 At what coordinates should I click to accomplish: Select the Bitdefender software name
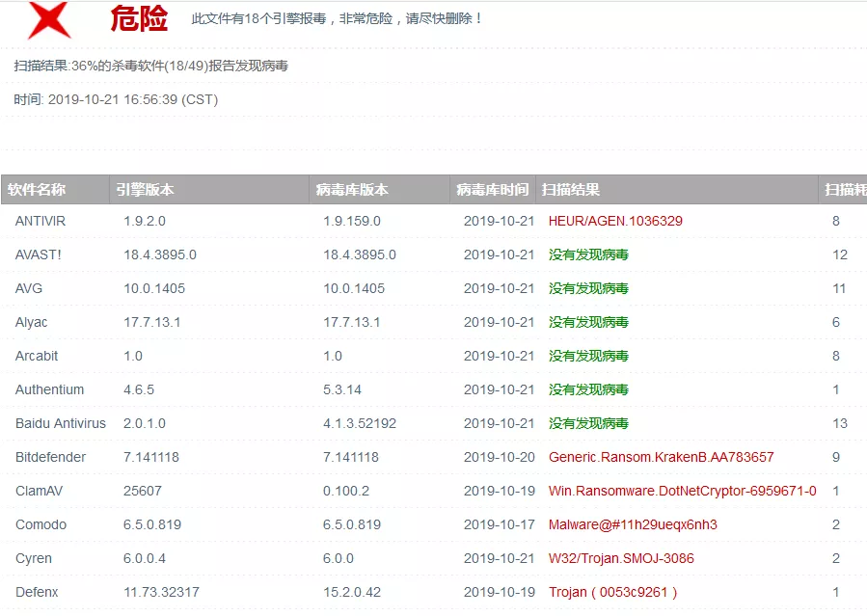click(x=50, y=457)
